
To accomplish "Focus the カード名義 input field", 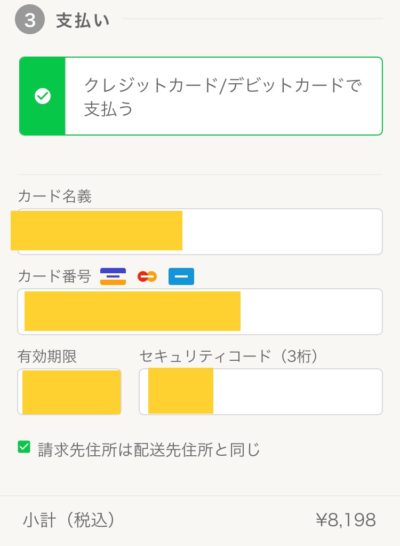I will tap(200, 231).
